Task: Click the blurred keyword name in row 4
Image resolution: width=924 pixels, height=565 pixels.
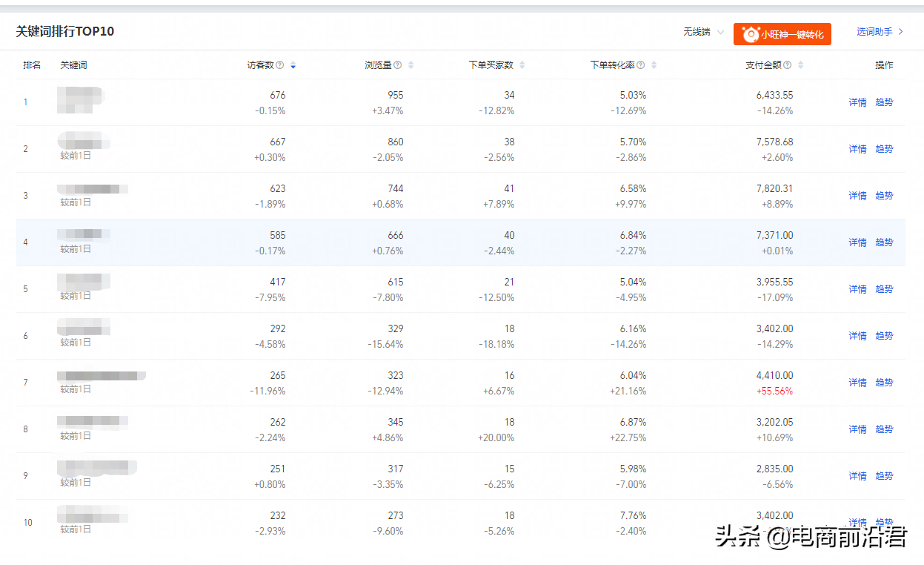Action: coord(82,234)
